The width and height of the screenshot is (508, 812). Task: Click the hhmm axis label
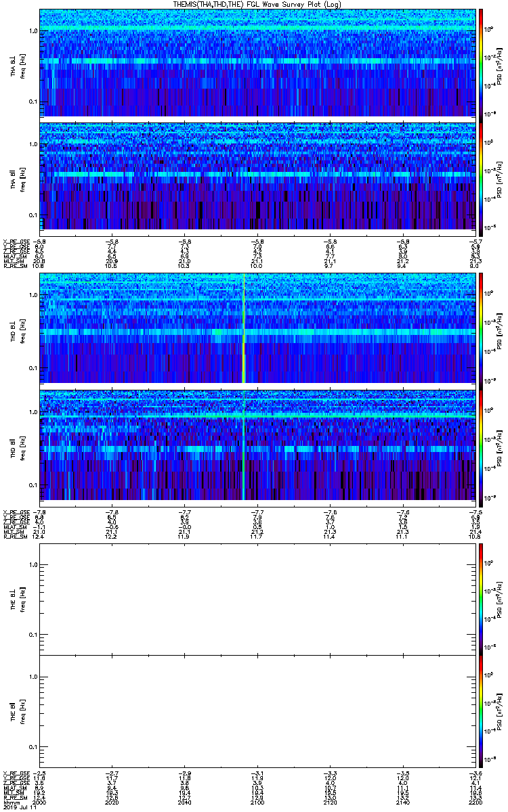[11, 801]
